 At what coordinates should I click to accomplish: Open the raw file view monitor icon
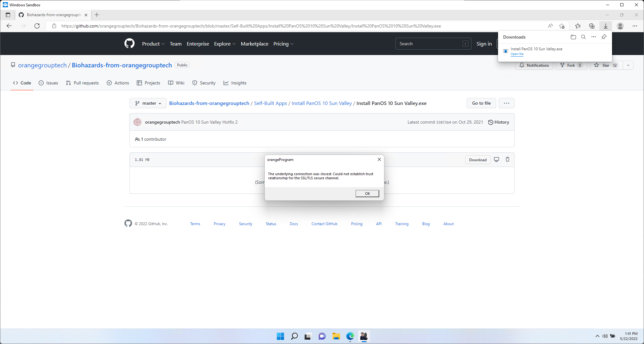(496, 159)
